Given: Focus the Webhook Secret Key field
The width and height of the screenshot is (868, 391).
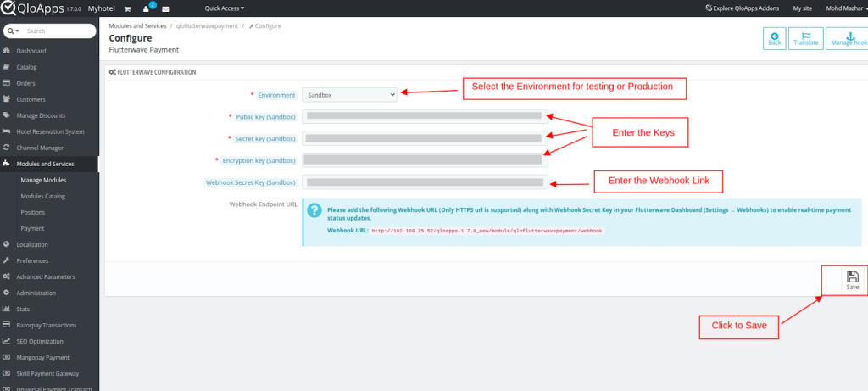Looking at the screenshot, I should coord(424,182).
